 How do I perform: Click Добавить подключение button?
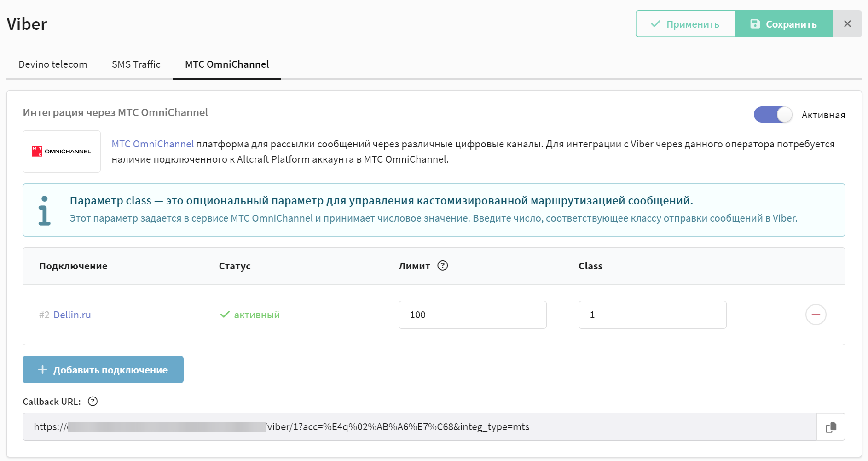click(x=103, y=370)
